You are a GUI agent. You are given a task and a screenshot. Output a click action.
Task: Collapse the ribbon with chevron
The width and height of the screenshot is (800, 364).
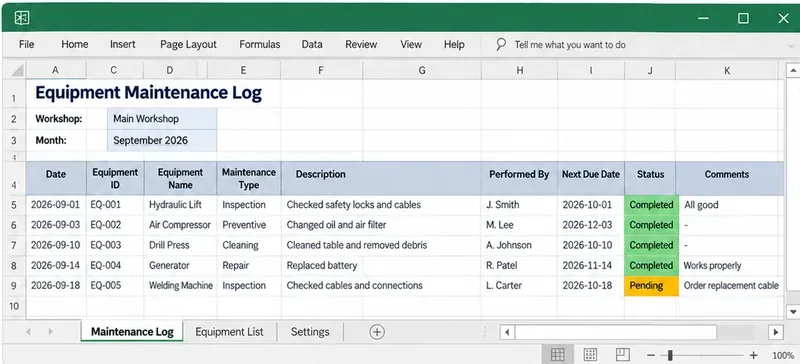pos(790,45)
